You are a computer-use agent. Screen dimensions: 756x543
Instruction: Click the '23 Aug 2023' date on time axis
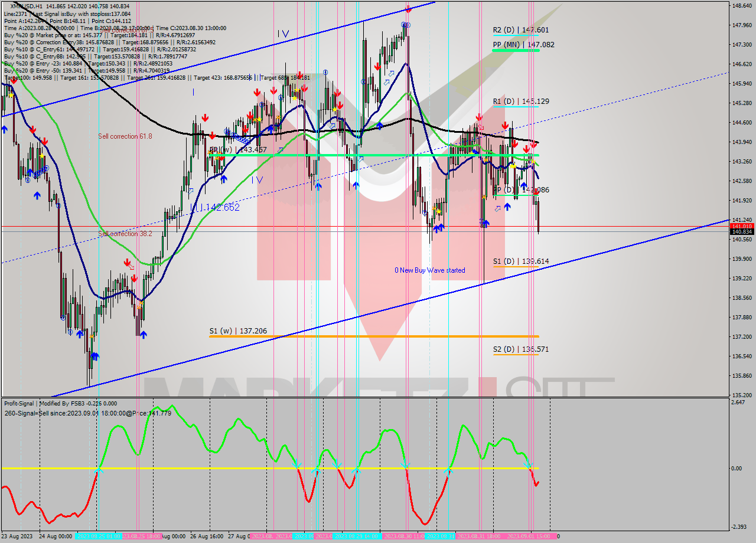tap(18, 537)
